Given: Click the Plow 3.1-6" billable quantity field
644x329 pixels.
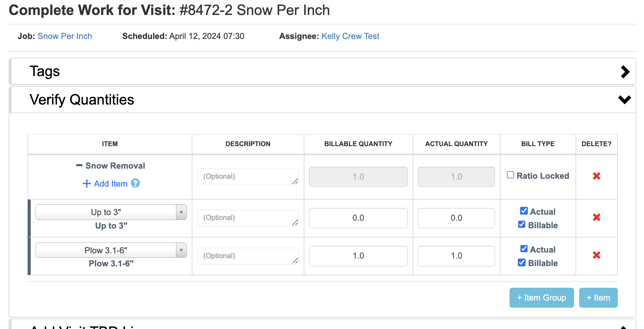Looking at the screenshot, I should click(x=358, y=256).
